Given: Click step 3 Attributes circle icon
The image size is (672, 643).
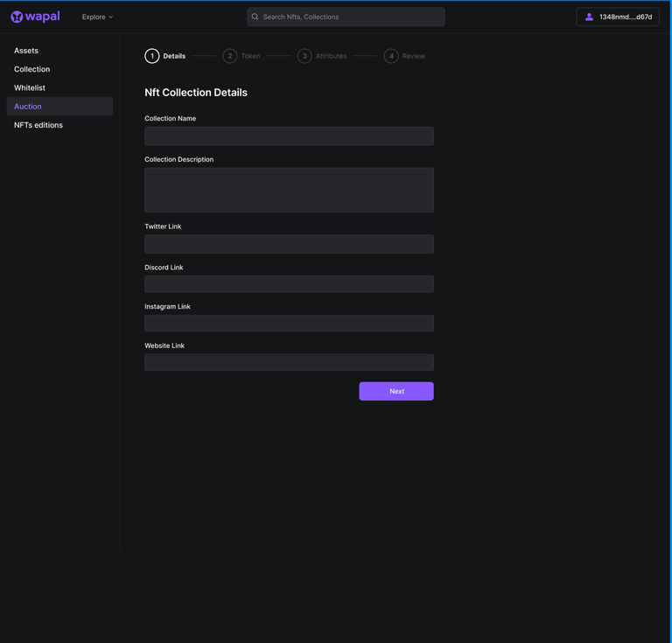Looking at the screenshot, I should pyautogui.click(x=304, y=56).
